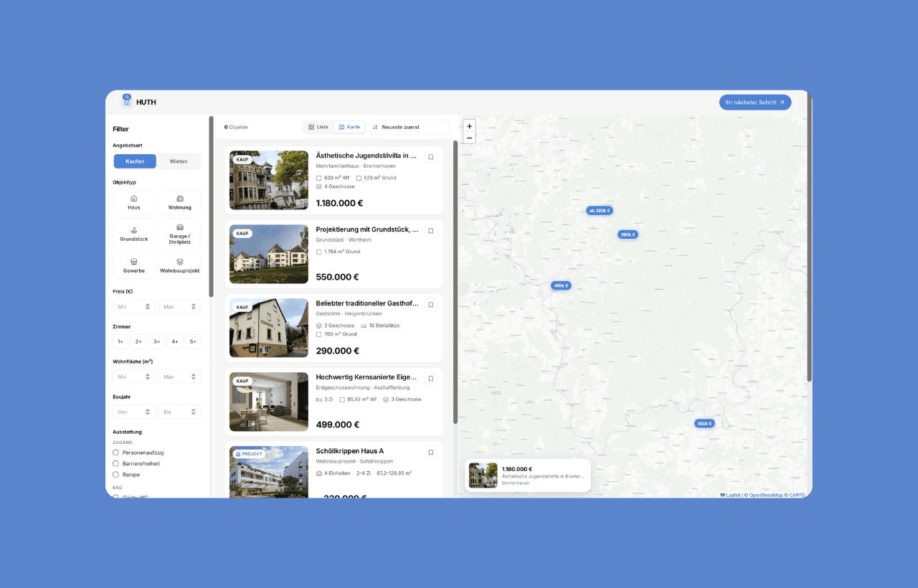Click the Preis Min input field
918x588 pixels.
[x=134, y=307]
